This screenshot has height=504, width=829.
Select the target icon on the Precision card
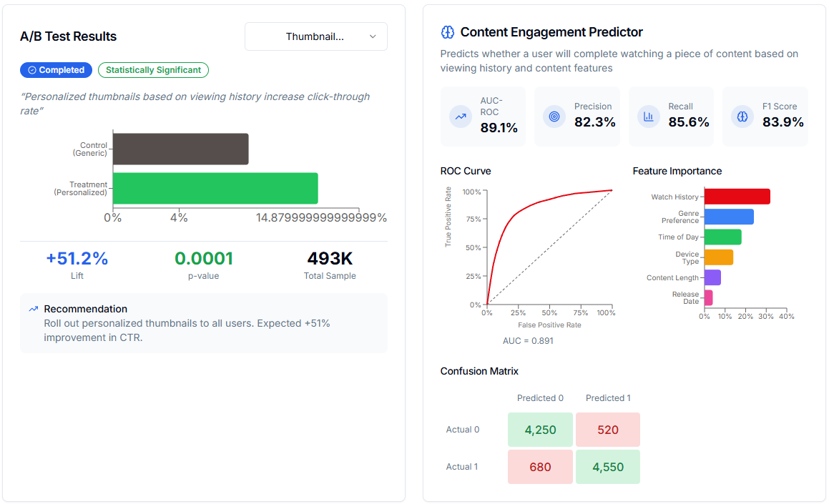pyautogui.click(x=554, y=116)
